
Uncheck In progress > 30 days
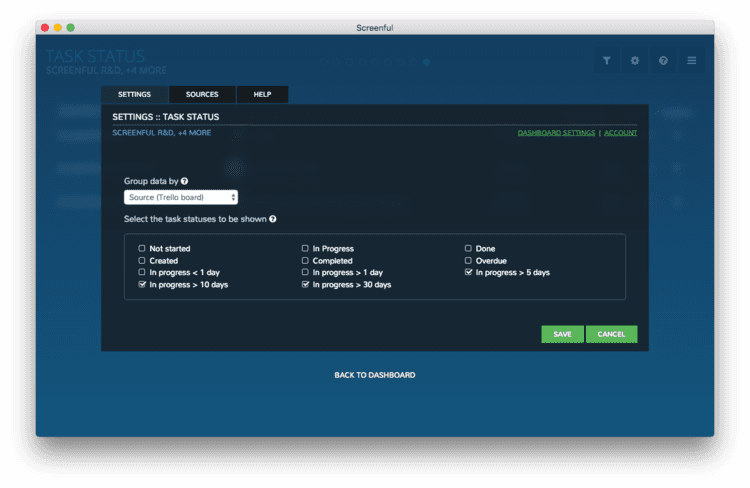305,284
